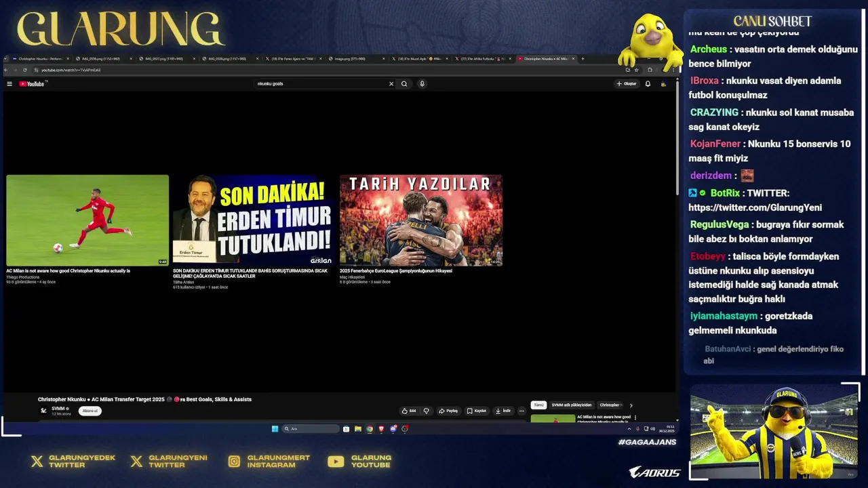Go back in the browser
Screen dimensions: 868x488
pos(7,70)
